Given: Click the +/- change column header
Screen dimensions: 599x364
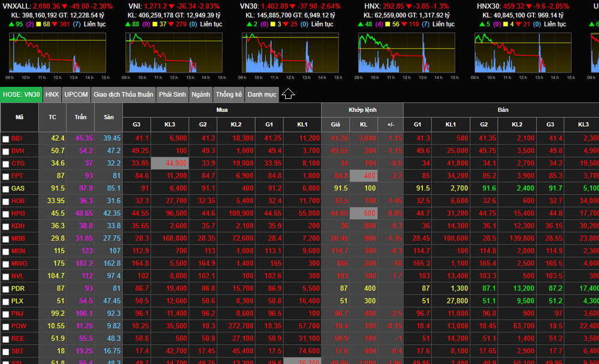Looking at the screenshot, I should (391, 125).
